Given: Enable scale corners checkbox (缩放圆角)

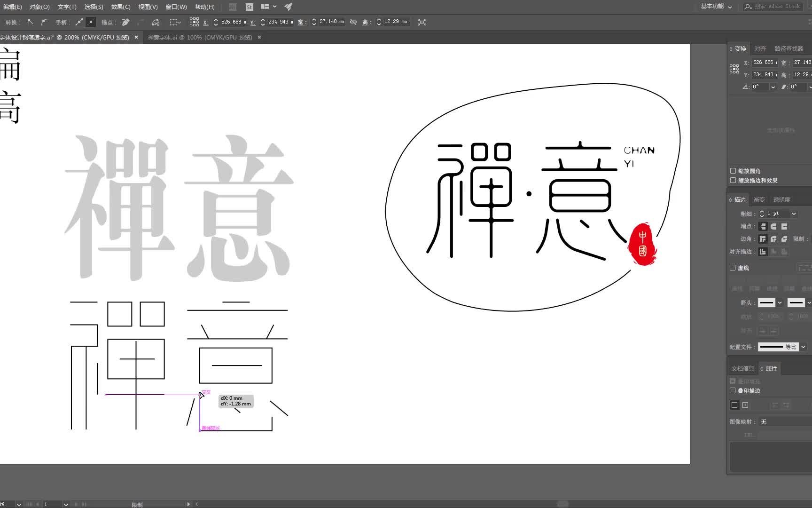Looking at the screenshot, I should click(733, 171).
